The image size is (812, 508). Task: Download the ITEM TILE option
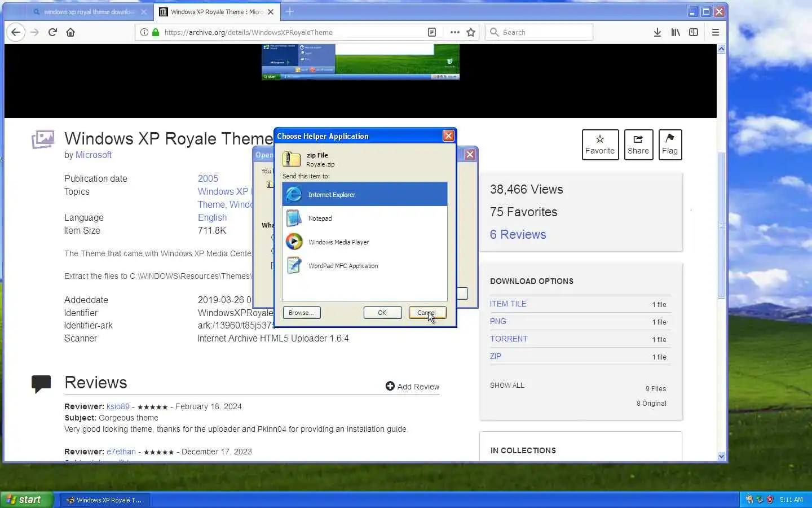pos(508,304)
